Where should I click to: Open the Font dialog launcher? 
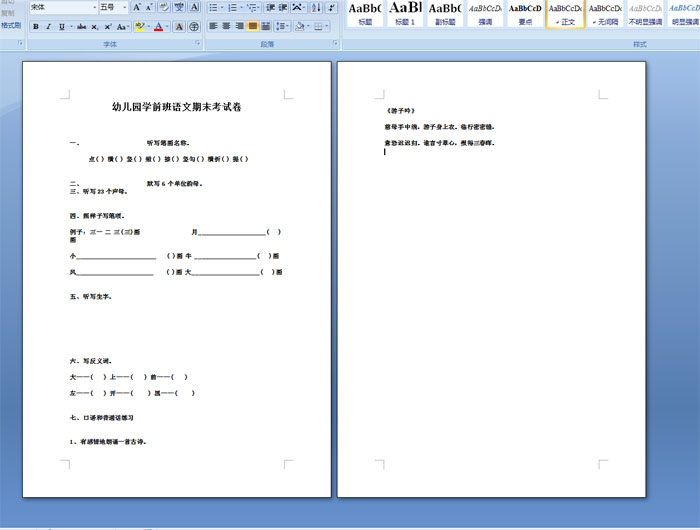point(198,43)
